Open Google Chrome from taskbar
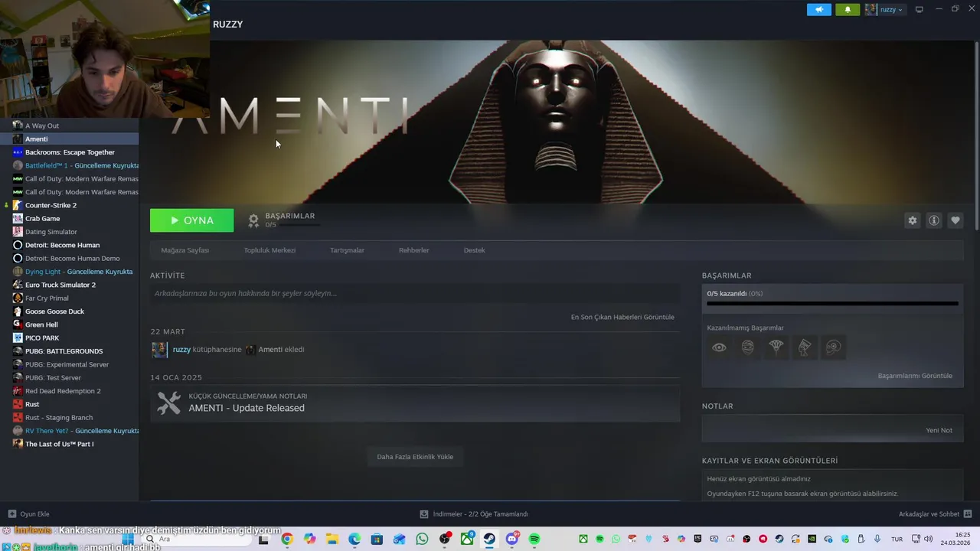 tap(287, 539)
